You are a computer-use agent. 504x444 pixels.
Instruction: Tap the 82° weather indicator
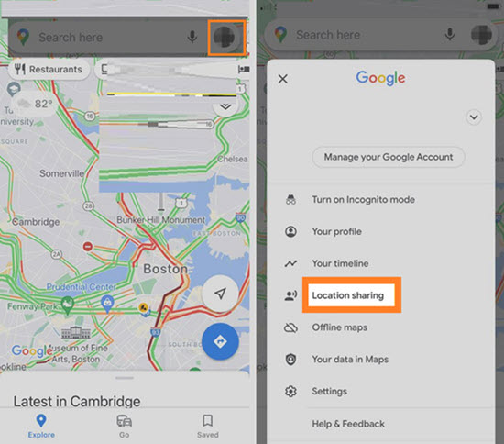(36, 104)
